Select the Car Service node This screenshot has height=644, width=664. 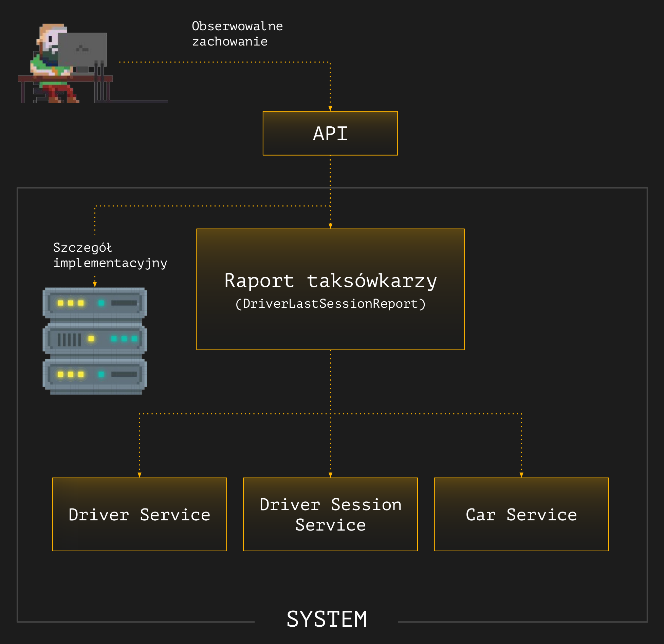click(x=521, y=515)
